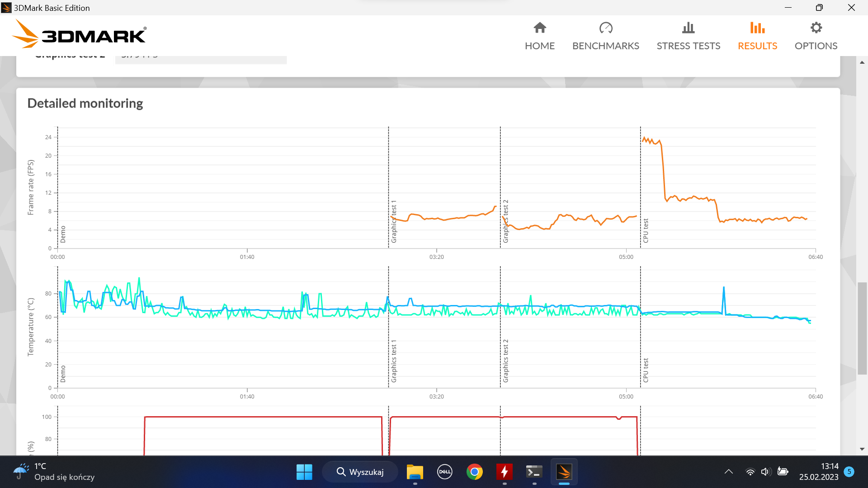Open the Windows Start menu
Viewport: 868px width, 488px height.
(x=304, y=472)
